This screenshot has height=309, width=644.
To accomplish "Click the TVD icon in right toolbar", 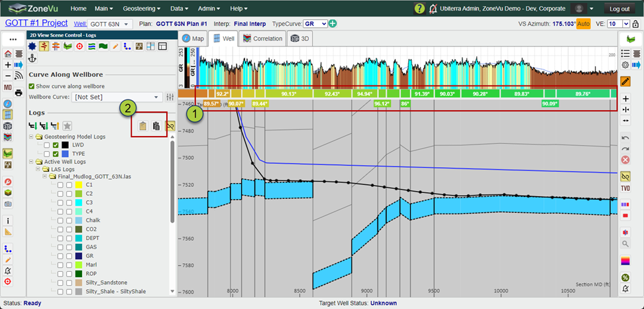I will coord(625,188).
